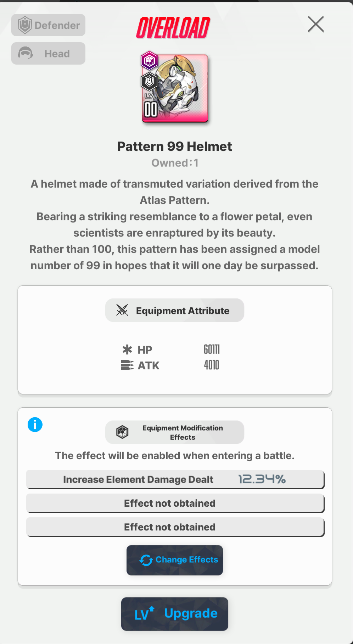This screenshot has width=353, height=644.
Task: Select the first Effect not obtained slot
Action: pyautogui.click(x=175, y=503)
